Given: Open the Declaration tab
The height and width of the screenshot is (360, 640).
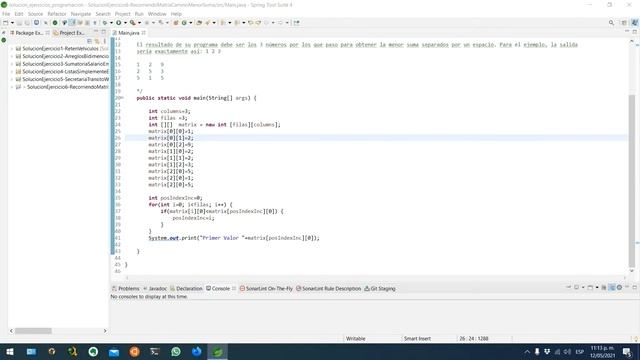Looking at the screenshot, I should tap(187, 289).
